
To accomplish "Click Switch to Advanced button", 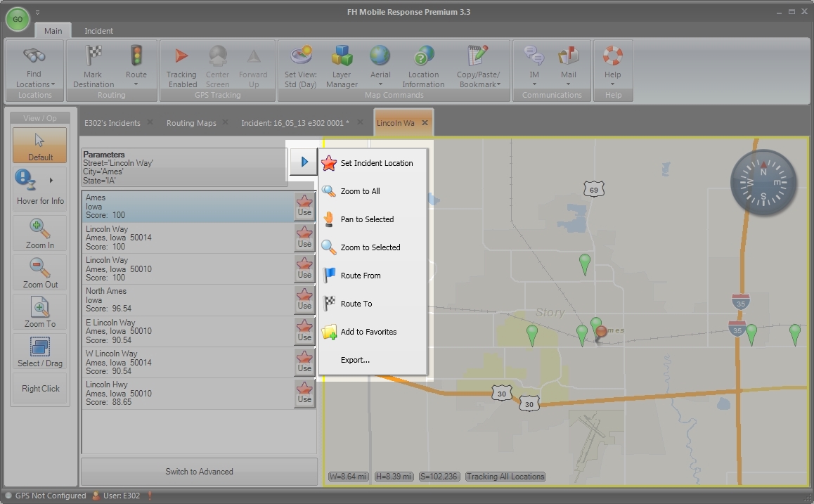I will (199, 471).
